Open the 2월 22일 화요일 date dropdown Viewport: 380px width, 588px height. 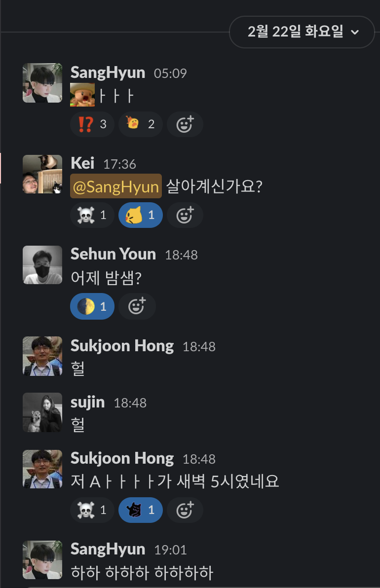(x=302, y=32)
